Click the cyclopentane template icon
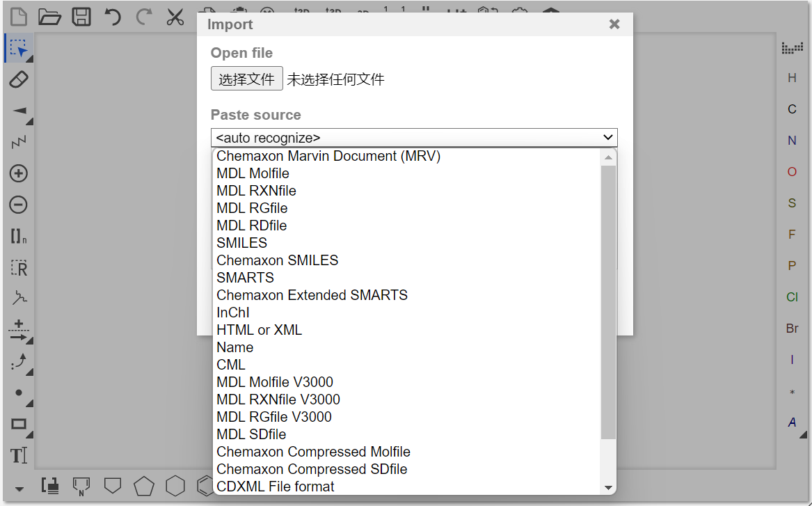This screenshot has height=506, width=812. pos(144,486)
